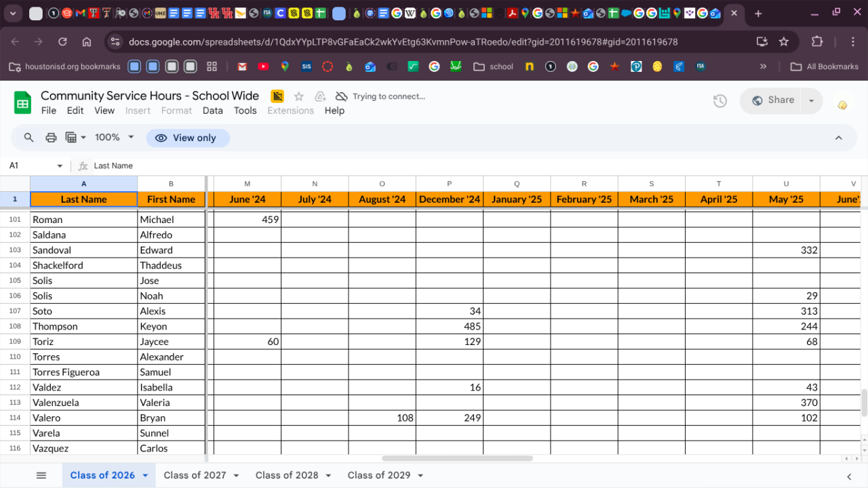Click the Share button

(x=772, y=101)
